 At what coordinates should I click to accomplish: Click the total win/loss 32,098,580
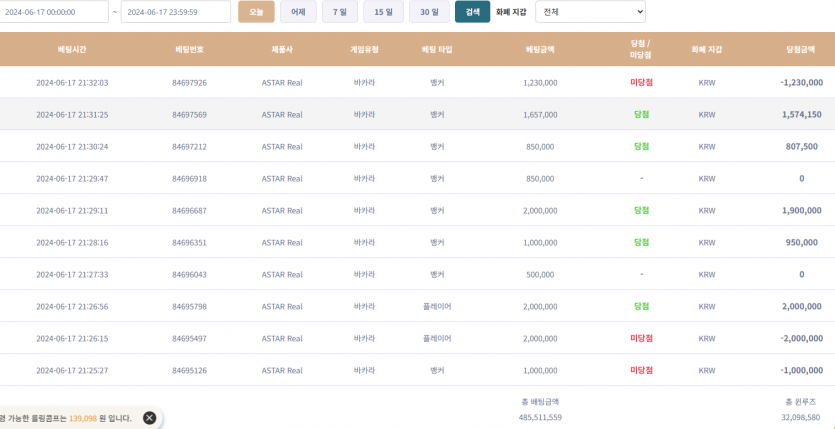pos(801,418)
